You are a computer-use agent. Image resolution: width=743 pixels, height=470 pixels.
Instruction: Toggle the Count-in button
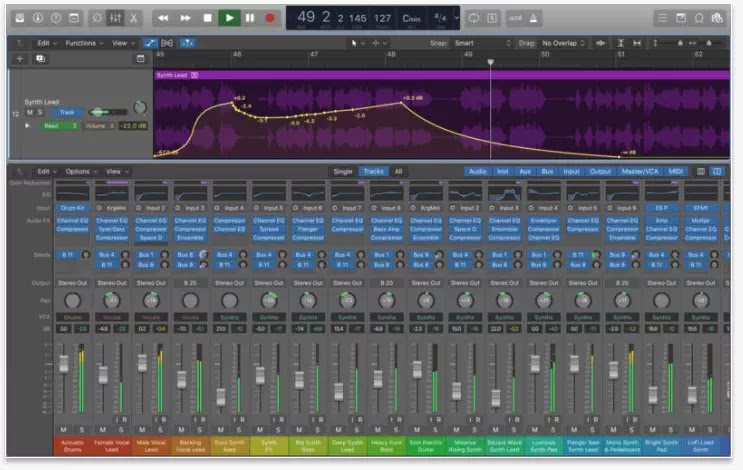coord(515,18)
